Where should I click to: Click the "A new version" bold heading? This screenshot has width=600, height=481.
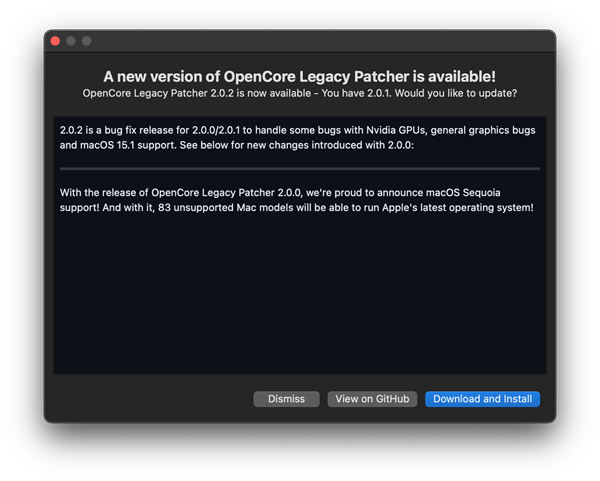click(299, 76)
